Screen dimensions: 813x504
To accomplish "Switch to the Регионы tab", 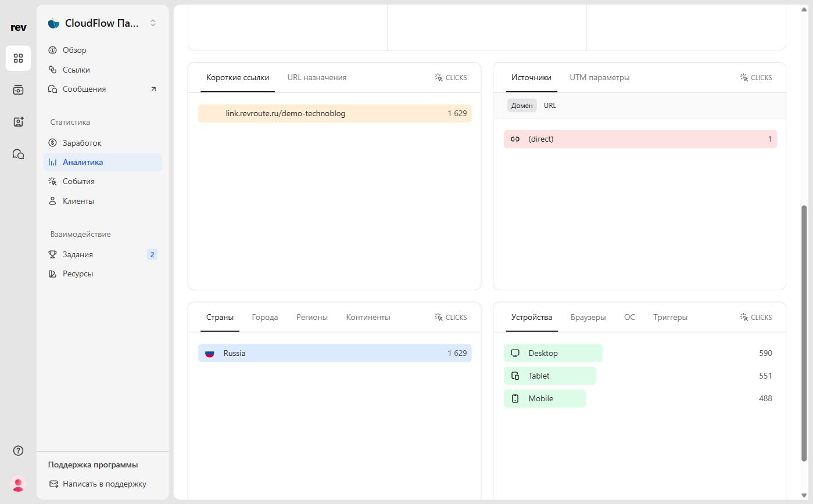I will coord(312,317).
